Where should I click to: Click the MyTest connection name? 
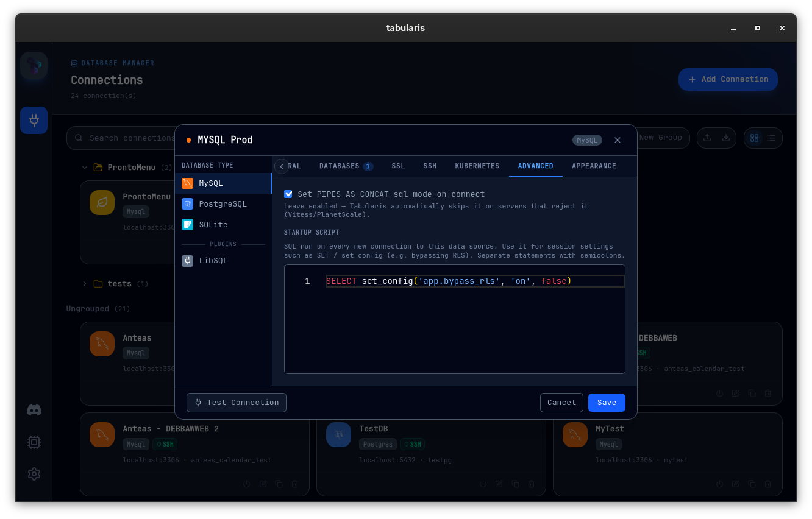[x=610, y=429]
